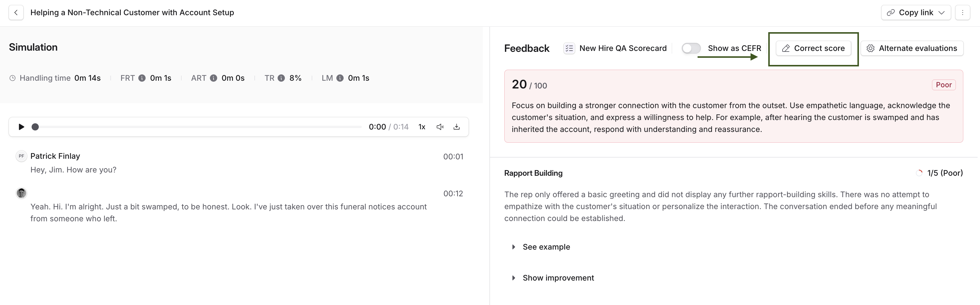Click the "Hey, Jim. How are you?" line
This screenshot has height=305, width=980.
click(73, 170)
